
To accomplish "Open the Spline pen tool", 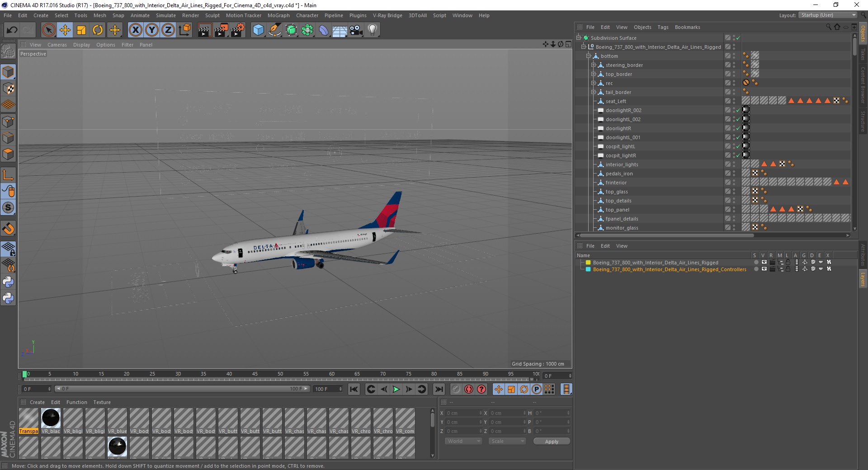I will point(275,30).
